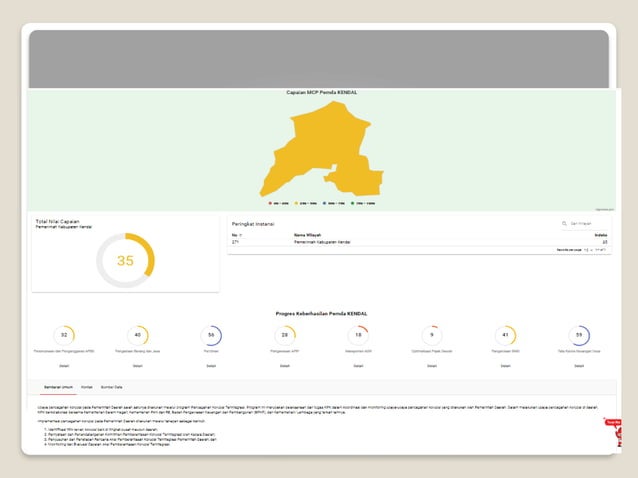This screenshot has width=638, height=478.
Task: Click the Pengadaan Barang dan Jasa circle
Action: click(x=138, y=336)
